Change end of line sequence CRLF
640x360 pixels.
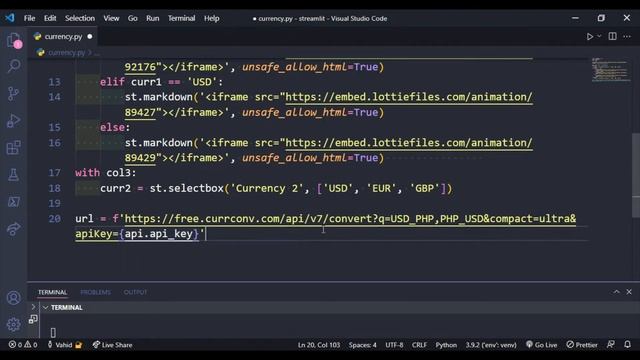419,345
